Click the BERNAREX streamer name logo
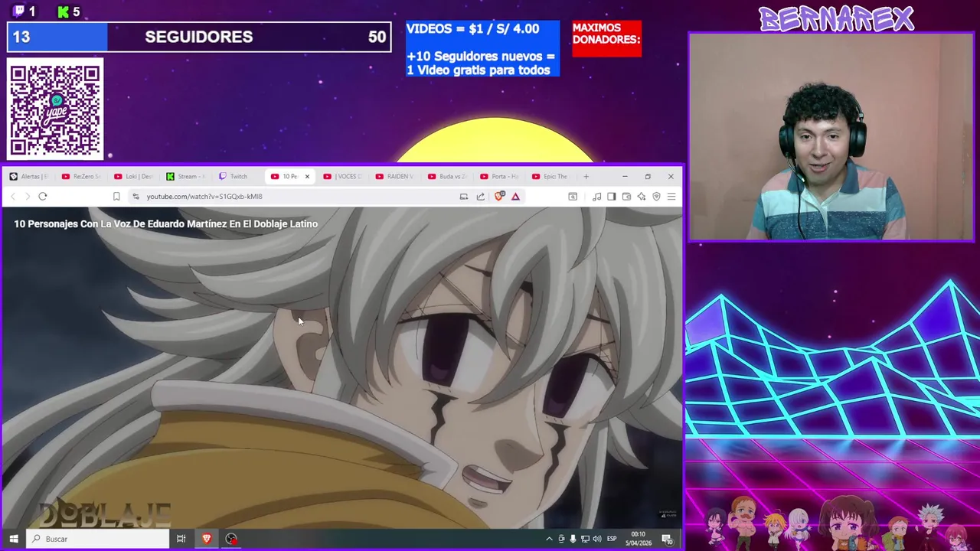This screenshot has width=980, height=551. point(836,18)
